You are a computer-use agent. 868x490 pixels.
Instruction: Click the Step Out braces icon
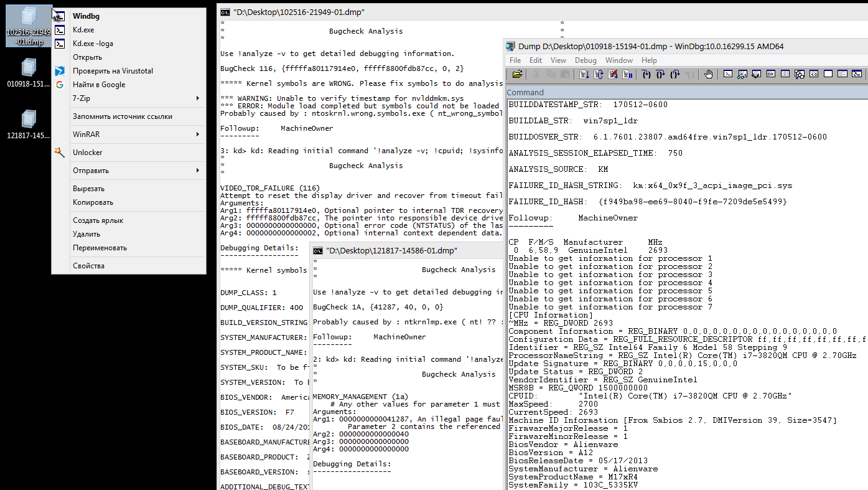tap(675, 74)
